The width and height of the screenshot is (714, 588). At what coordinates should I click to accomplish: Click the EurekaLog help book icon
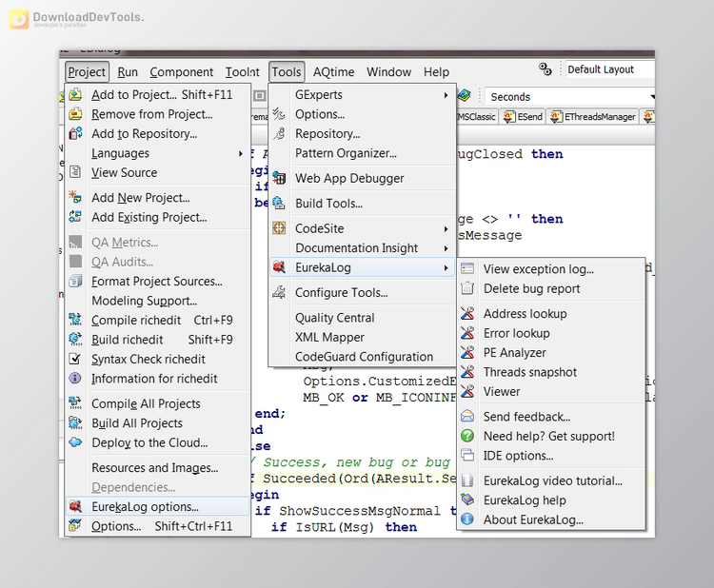[x=467, y=500]
